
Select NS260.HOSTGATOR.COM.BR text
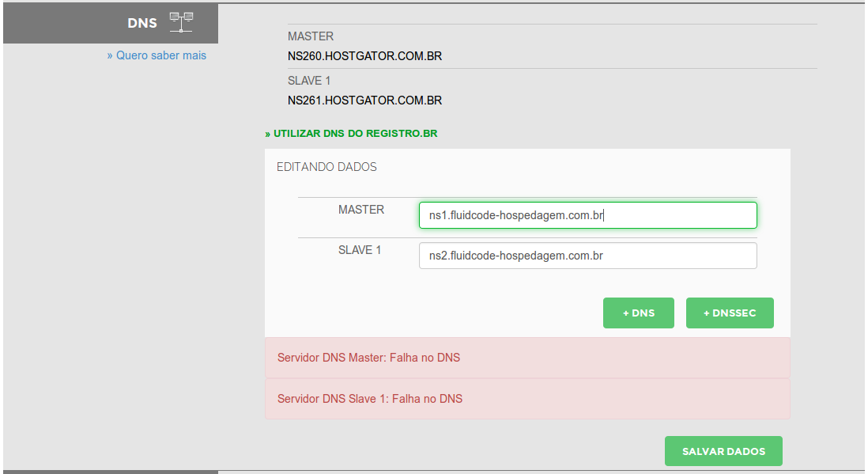pyautogui.click(x=364, y=56)
